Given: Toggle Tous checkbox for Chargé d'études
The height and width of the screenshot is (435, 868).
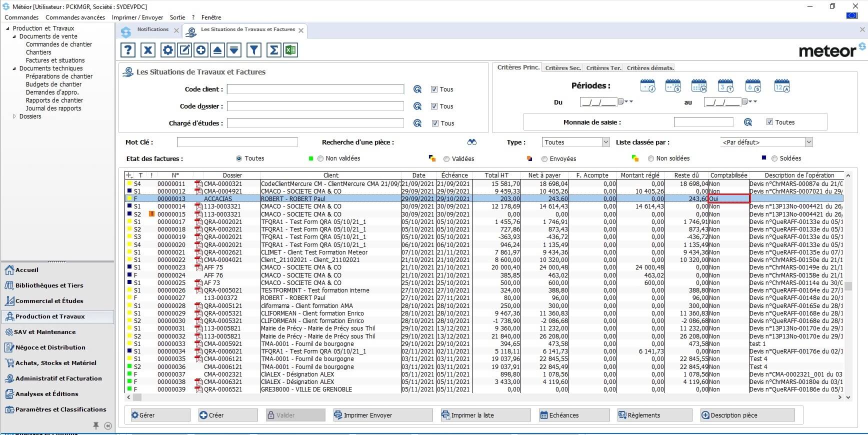Looking at the screenshot, I should point(434,123).
